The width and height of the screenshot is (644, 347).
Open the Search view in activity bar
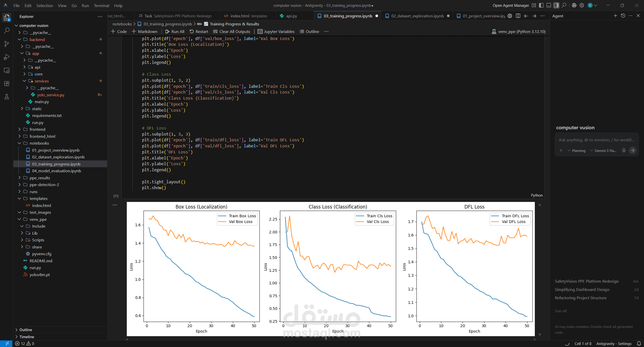point(7,30)
